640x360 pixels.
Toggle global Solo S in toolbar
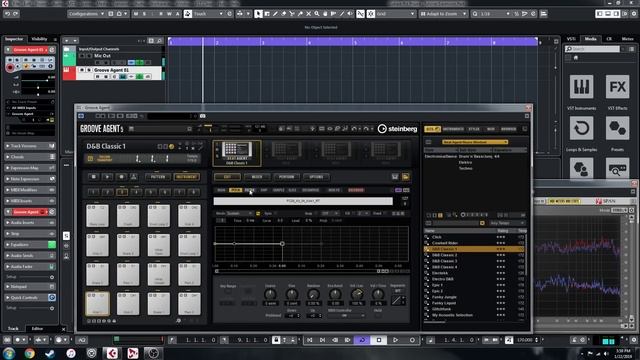point(144,14)
